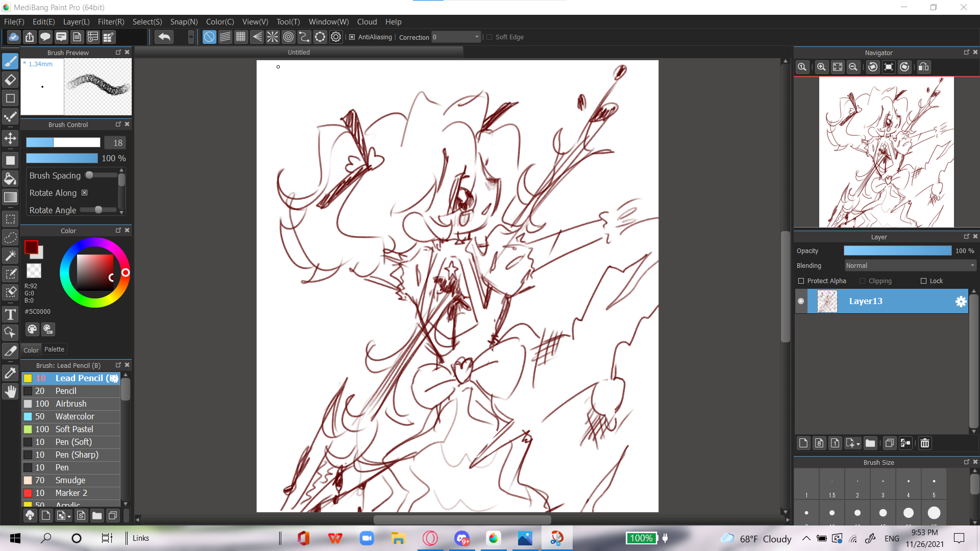
Task: Open the Layer menu
Action: tap(76, 22)
